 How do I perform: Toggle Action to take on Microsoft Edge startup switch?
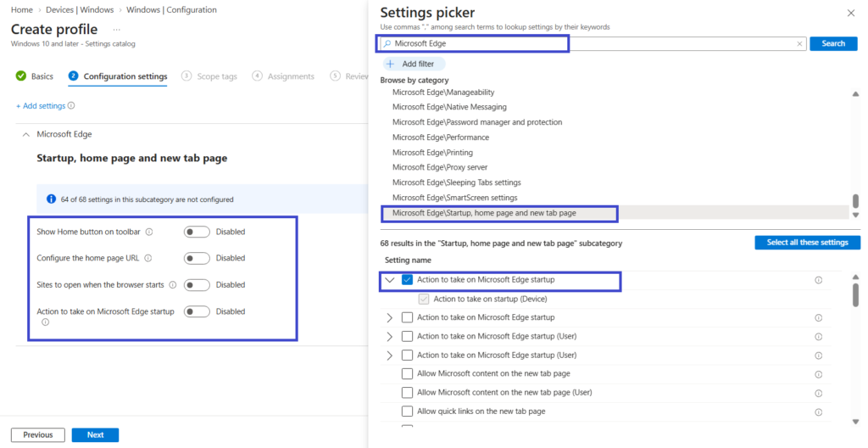click(197, 311)
